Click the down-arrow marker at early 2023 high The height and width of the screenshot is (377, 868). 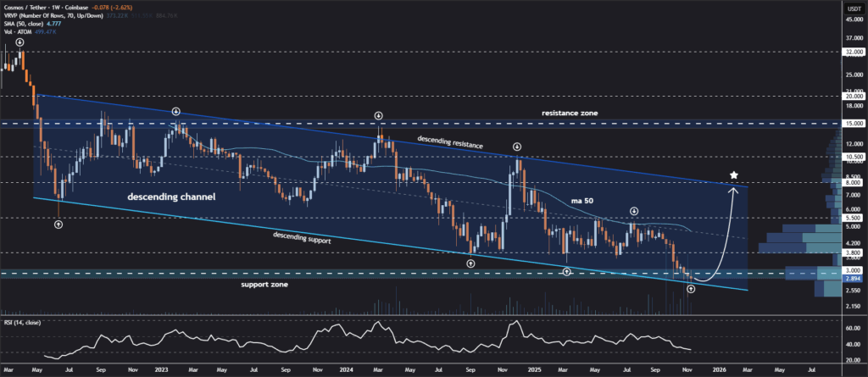(x=175, y=112)
